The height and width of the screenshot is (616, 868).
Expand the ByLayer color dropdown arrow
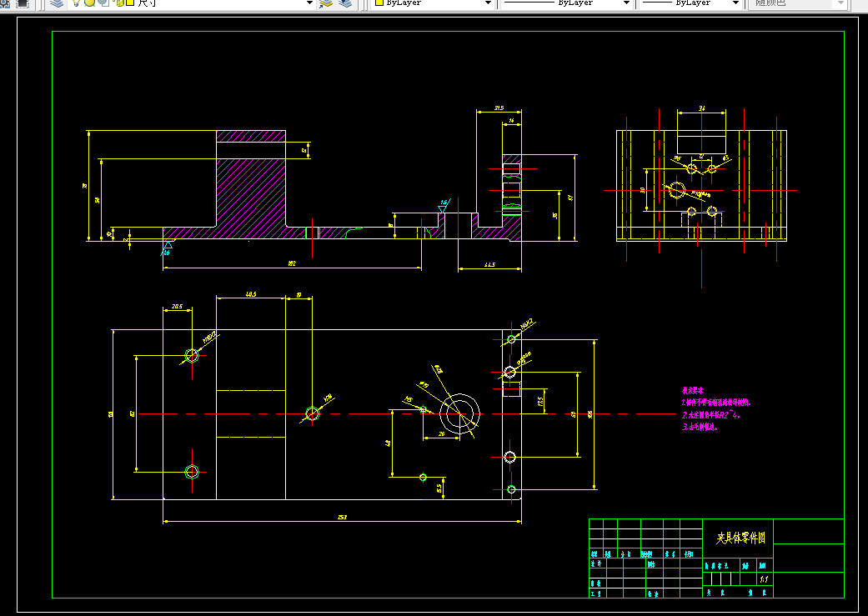point(488,3)
